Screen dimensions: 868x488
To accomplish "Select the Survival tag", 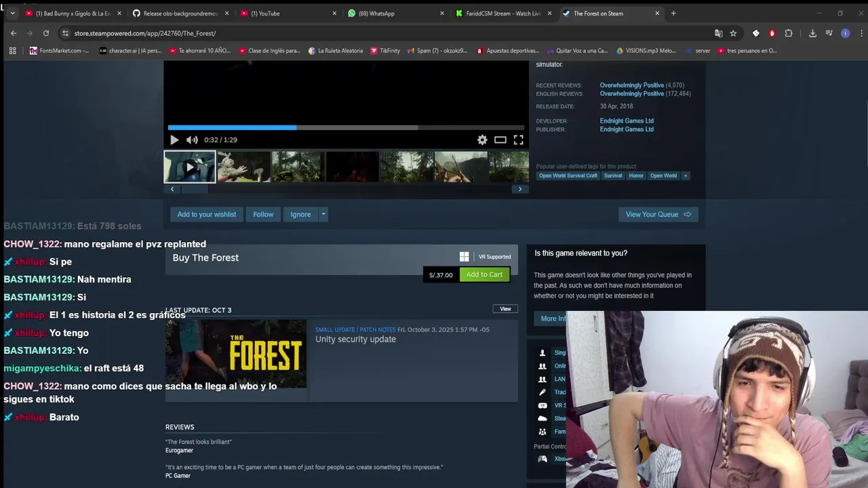I will coord(613,176).
